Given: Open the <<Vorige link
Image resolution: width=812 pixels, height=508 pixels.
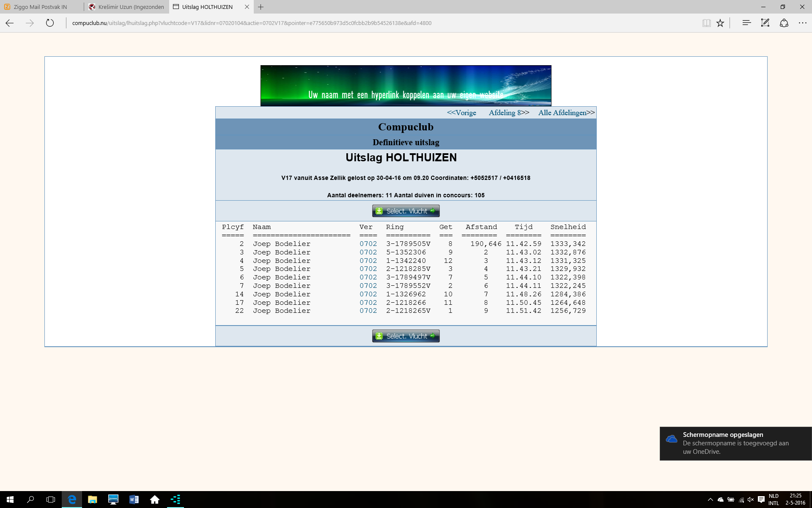Looking at the screenshot, I should 461,113.
